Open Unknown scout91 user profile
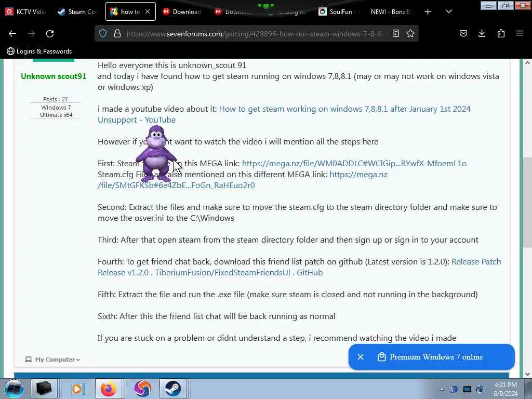Screen dimensions: 532x399 54,76
